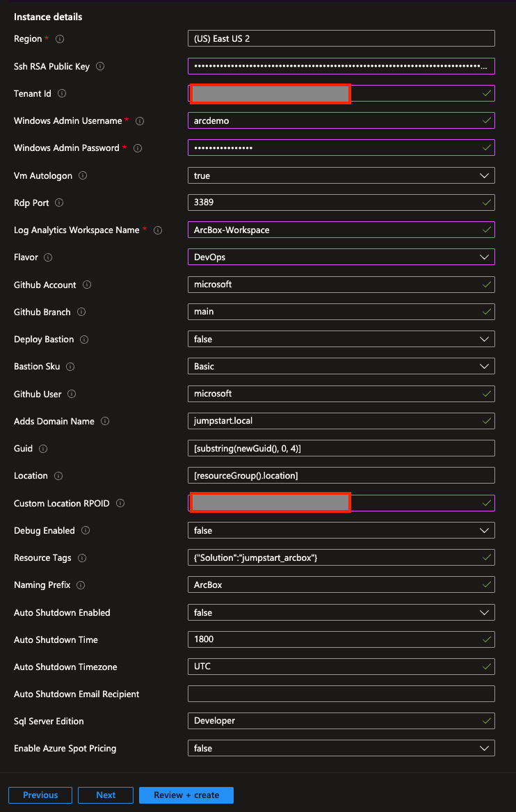
Task: Focus the Ssh RSA Public Key field
Action: tap(341, 66)
